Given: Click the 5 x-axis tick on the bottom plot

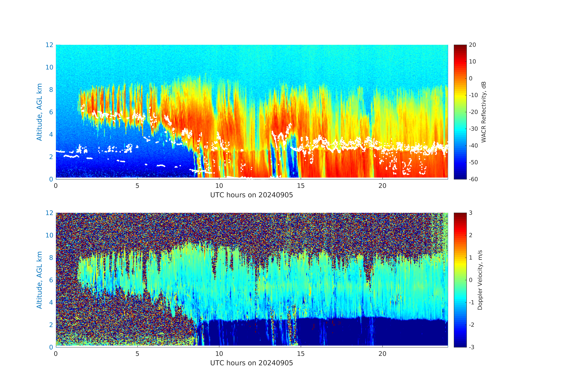Looking at the screenshot, I should (x=137, y=354).
